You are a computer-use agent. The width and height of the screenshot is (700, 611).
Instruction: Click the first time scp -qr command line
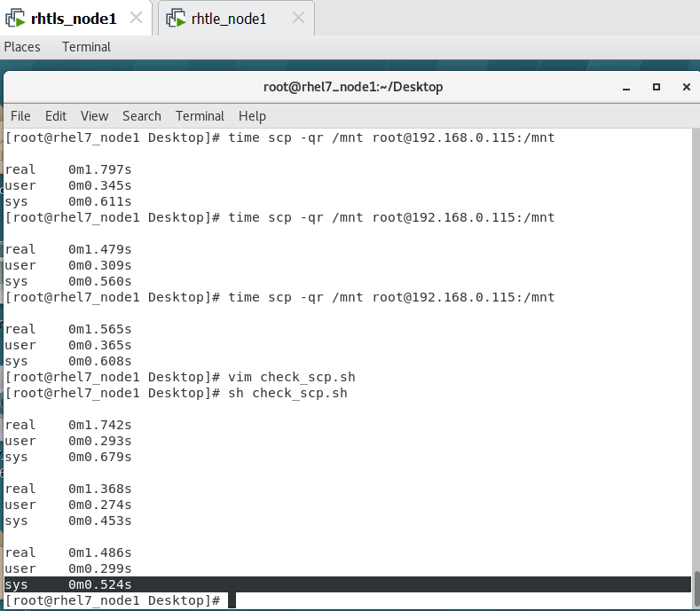click(279, 138)
